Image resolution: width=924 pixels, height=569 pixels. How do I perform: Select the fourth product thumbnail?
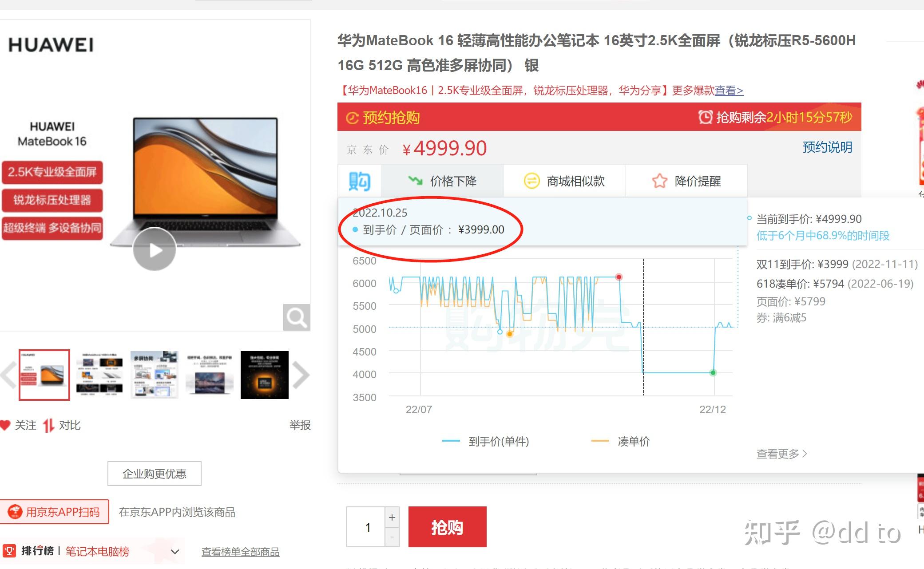click(x=210, y=375)
